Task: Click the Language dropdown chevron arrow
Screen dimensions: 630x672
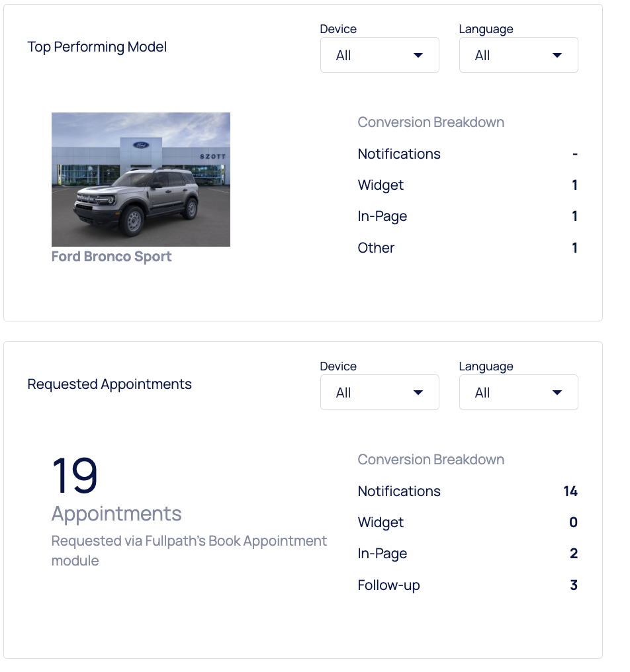Action: pos(557,56)
